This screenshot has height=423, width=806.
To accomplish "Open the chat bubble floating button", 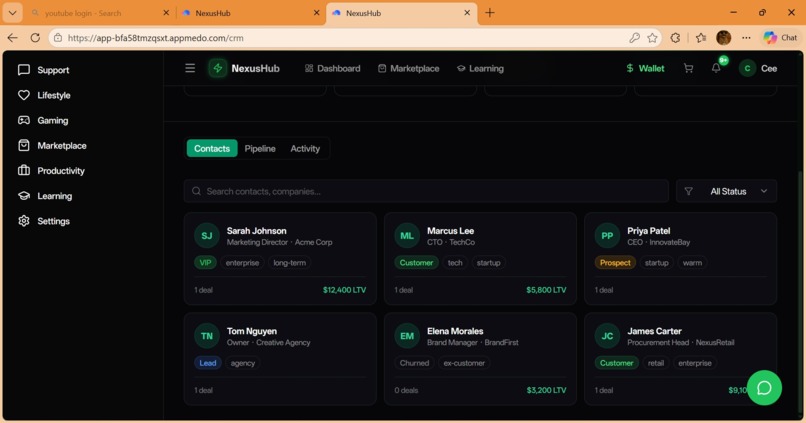I will [764, 388].
